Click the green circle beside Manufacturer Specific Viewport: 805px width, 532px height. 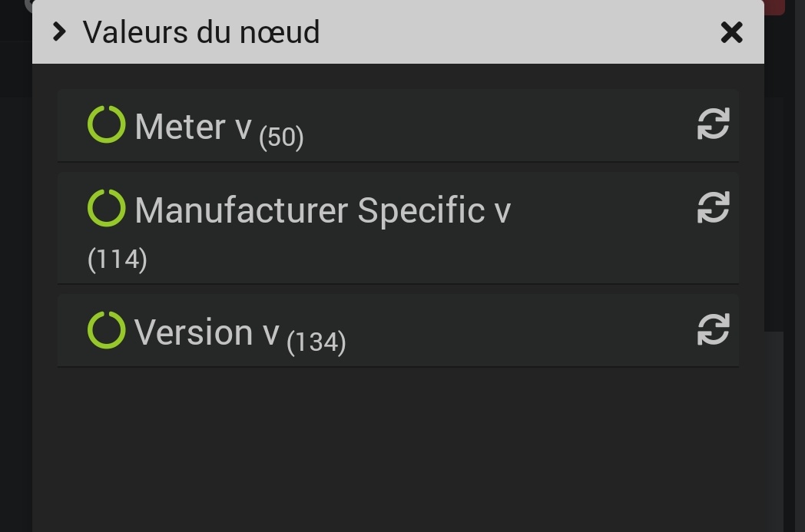106,208
